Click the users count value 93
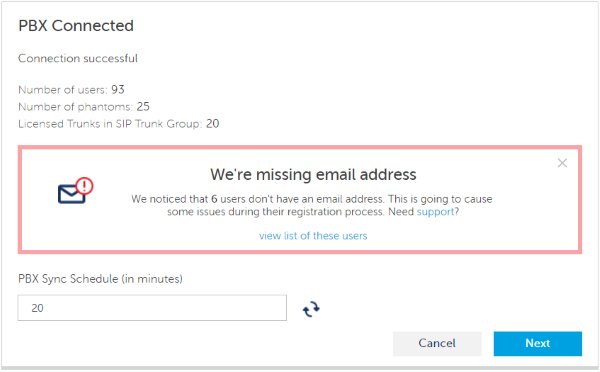Viewport: 600px width, 372px height. coord(118,90)
